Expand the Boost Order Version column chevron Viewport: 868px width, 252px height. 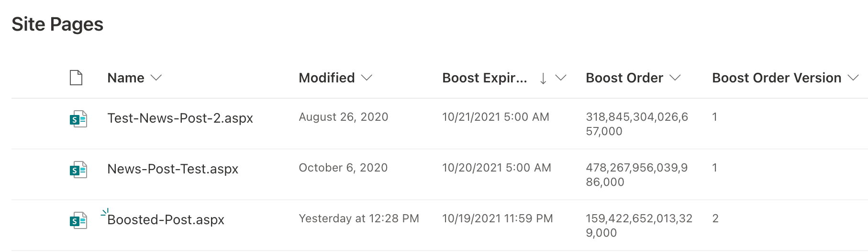point(853,78)
